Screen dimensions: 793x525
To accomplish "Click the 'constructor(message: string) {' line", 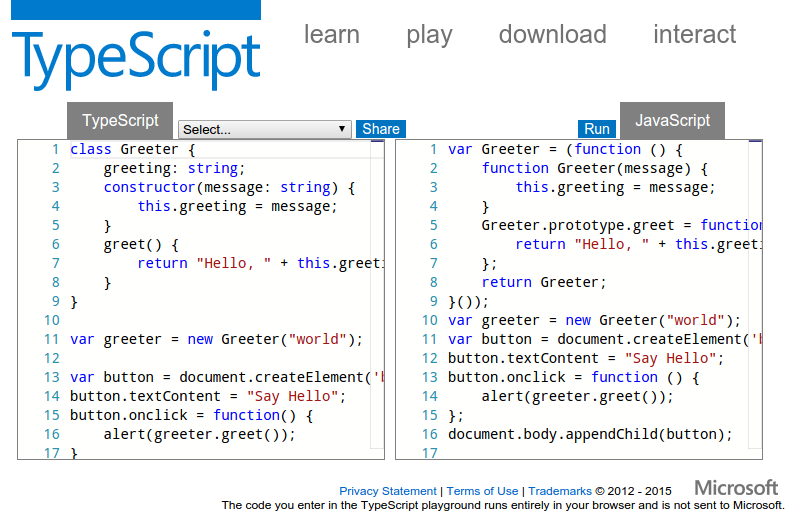I will 229,188.
